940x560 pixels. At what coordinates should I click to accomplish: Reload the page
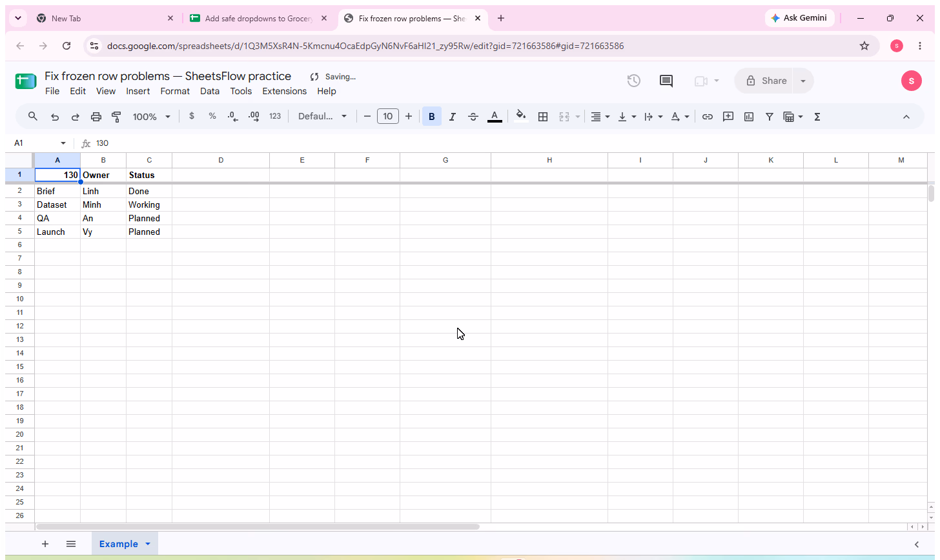[x=66, y=46]
